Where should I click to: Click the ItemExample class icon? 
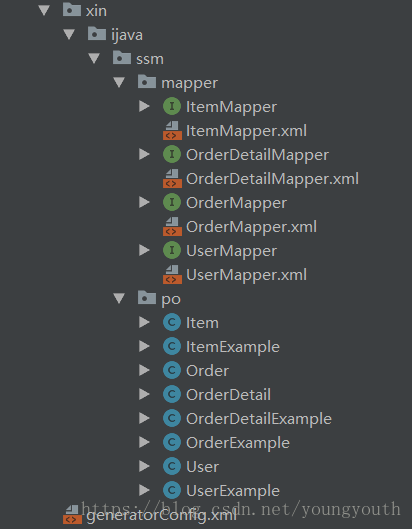172,346
